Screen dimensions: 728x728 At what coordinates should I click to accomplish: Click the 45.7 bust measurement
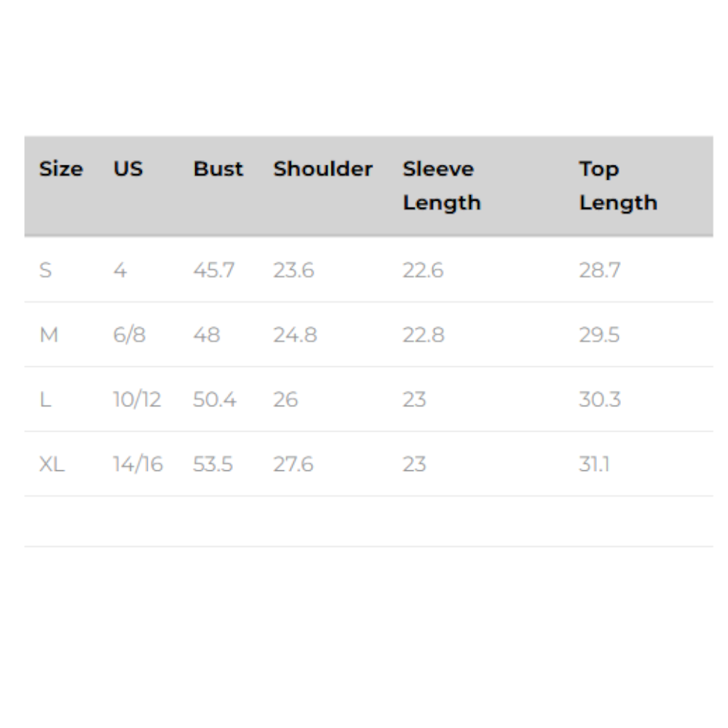pyautogui.click(x=214, y=270)
